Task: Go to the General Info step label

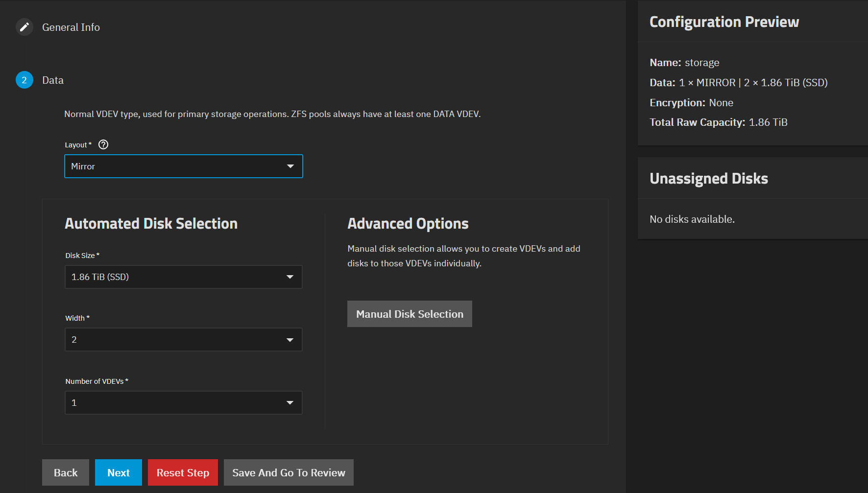Action: [x=71, y=27]
